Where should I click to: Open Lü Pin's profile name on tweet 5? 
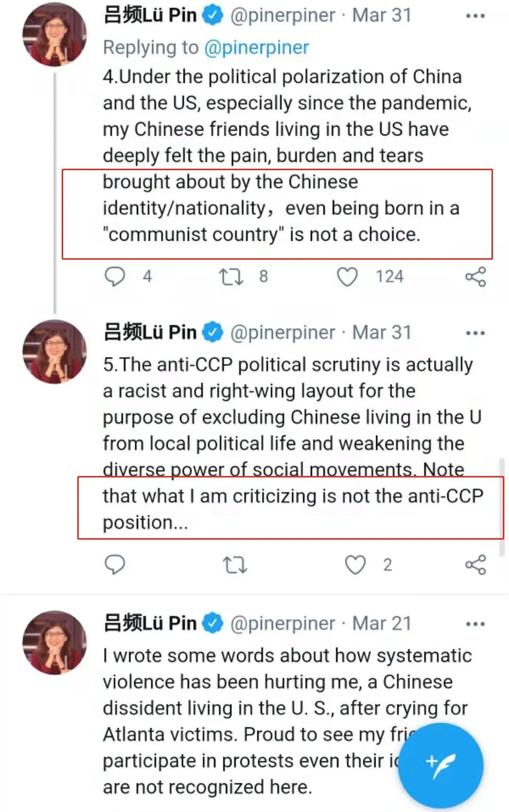pyautogui.click(x=150, y=333)
